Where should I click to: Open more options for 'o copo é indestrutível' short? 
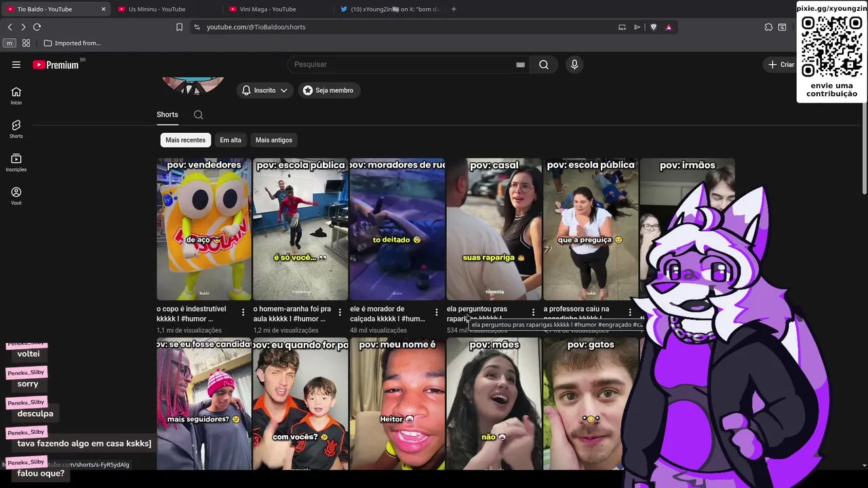click(243, 312)
